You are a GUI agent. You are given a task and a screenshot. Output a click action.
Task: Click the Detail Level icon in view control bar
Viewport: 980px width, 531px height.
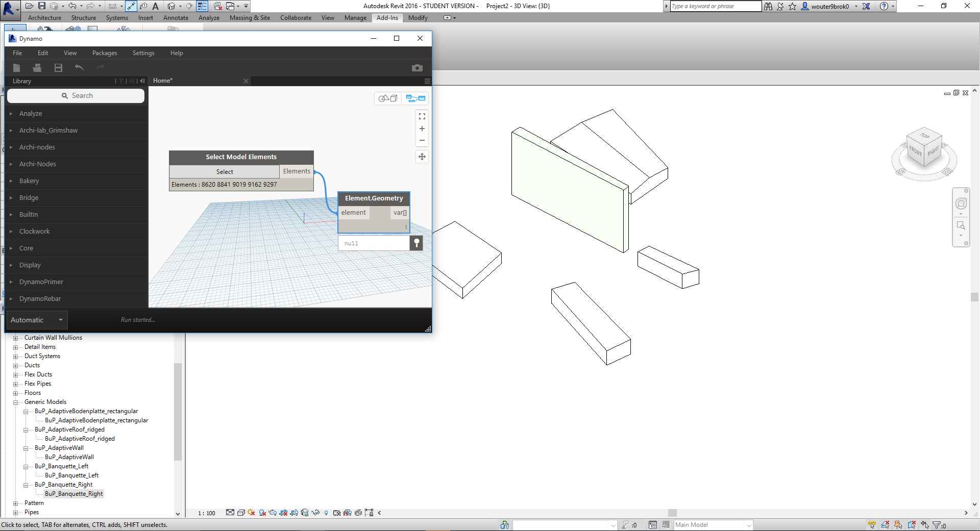tap(230, 513)
